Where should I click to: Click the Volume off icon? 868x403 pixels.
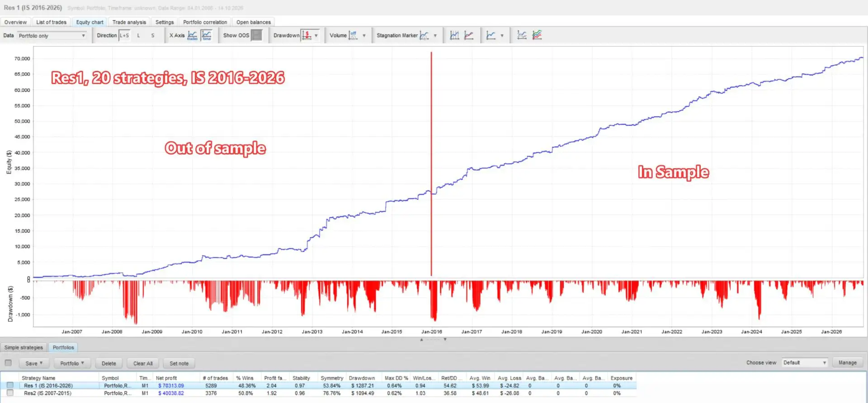click(353, 35)
